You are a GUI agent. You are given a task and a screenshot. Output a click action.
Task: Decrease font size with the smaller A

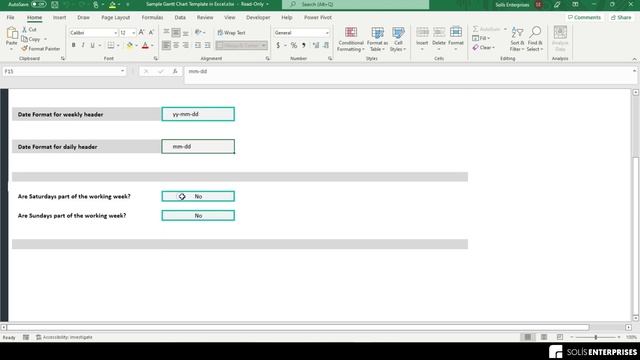pos(151,32)
